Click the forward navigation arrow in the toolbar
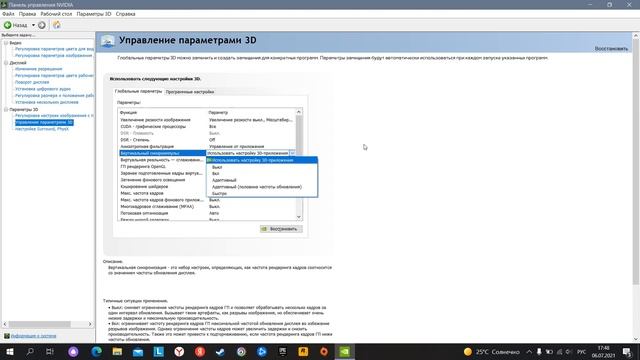The height and width of the screenshot is (360, 640). tap(42, 25)
